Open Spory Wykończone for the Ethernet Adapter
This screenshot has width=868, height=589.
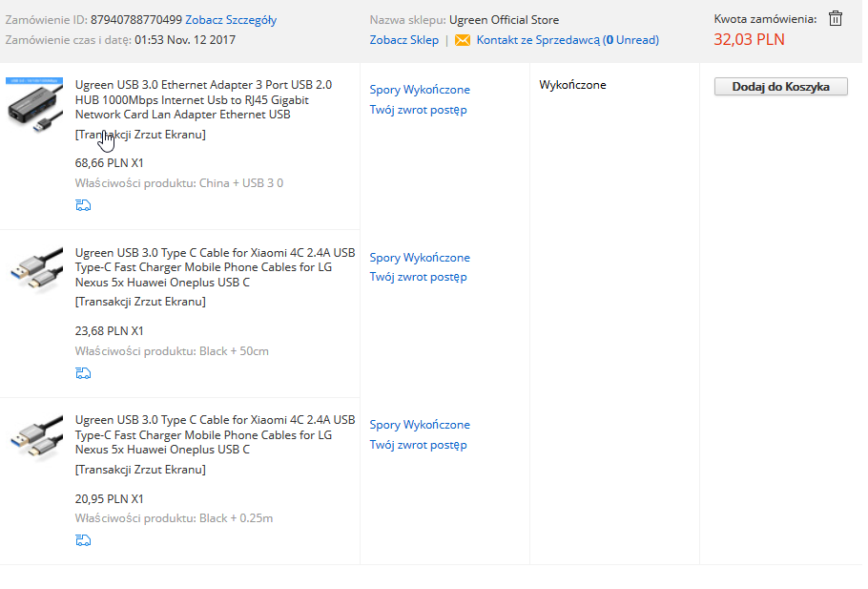(x=420, y=90)
